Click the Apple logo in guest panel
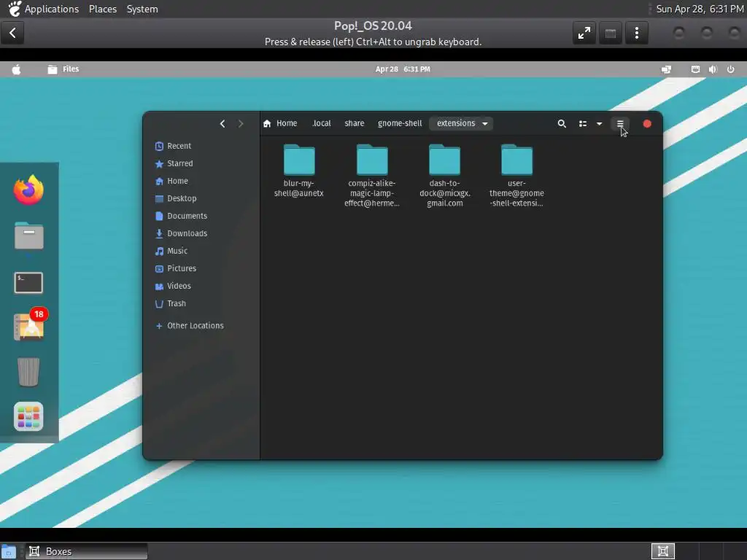Image resolution: width=747 pixels, height=560 pixels. [16, 69]
